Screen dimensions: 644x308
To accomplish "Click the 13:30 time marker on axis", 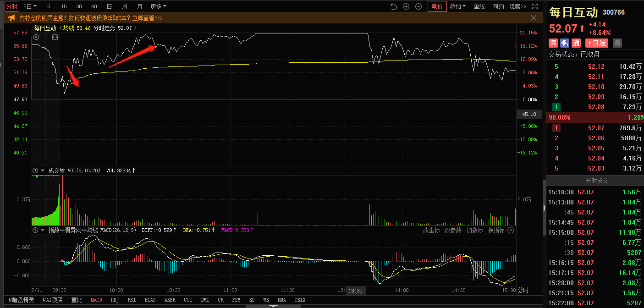I will coord(355,291).
